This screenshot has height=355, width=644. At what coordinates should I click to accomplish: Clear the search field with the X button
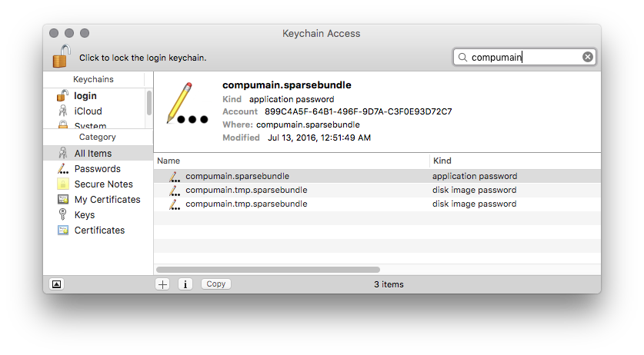587,57
